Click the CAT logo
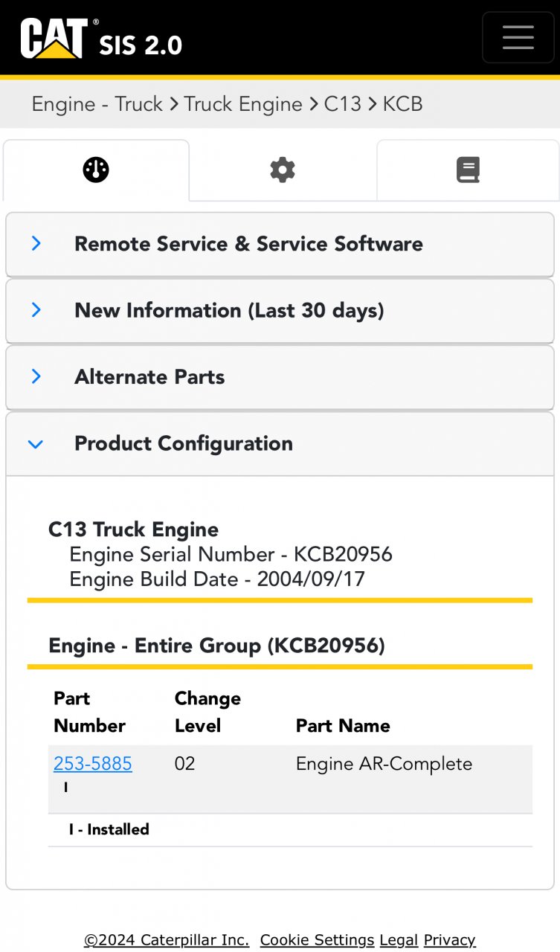 coord(54,39)
